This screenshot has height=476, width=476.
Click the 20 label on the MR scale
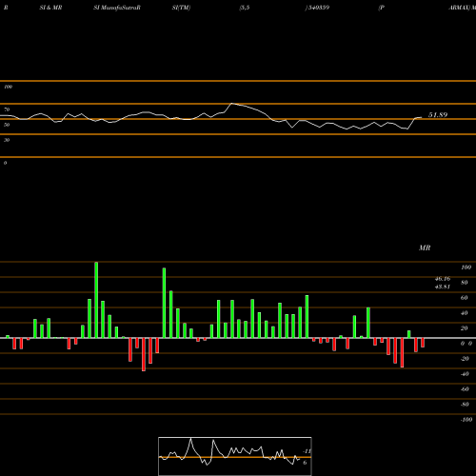465,328
